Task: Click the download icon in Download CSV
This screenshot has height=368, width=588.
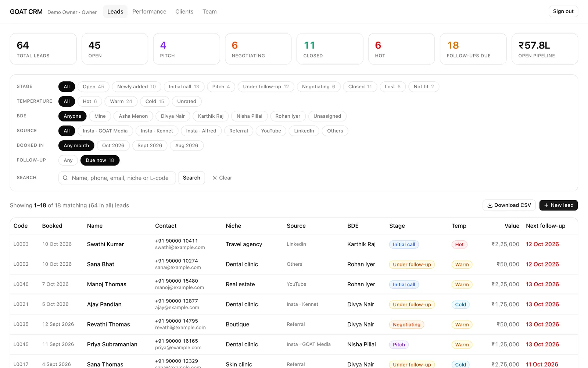Action: click(x=490, y=205)
